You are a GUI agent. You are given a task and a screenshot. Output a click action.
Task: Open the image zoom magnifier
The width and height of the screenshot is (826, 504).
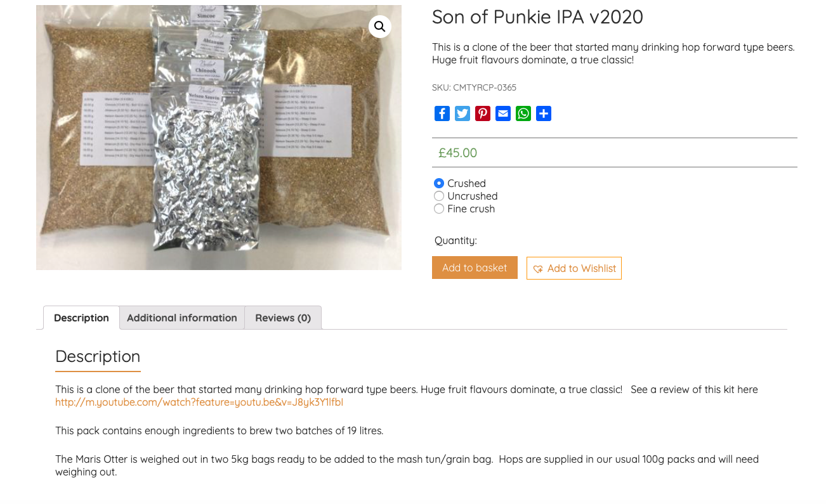point(379,27)
